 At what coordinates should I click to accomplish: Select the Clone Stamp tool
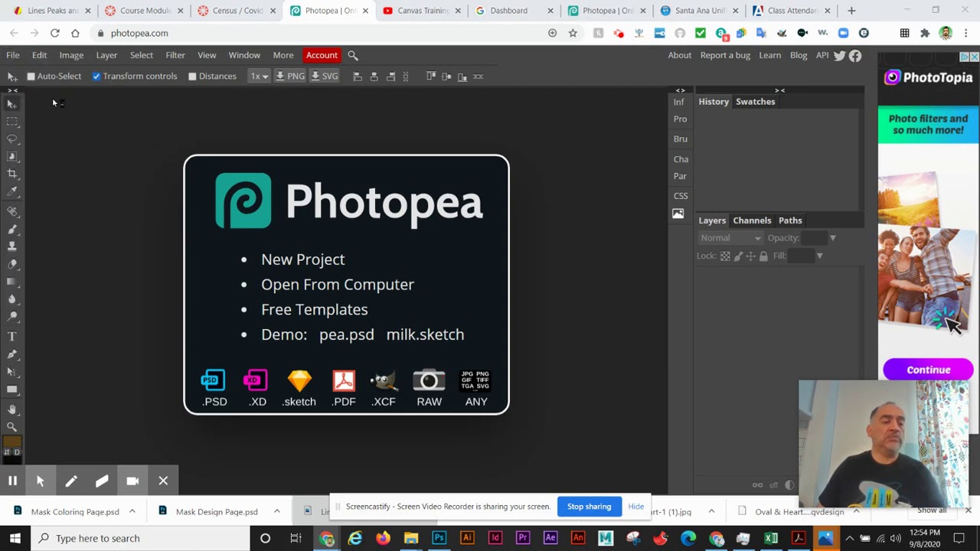pos(11,246)
